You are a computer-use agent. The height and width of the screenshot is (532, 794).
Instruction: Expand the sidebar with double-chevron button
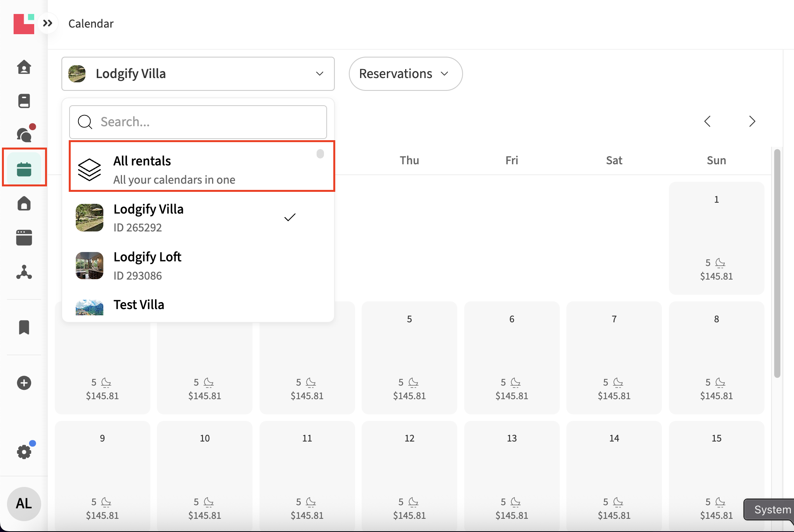coord(48,23)
